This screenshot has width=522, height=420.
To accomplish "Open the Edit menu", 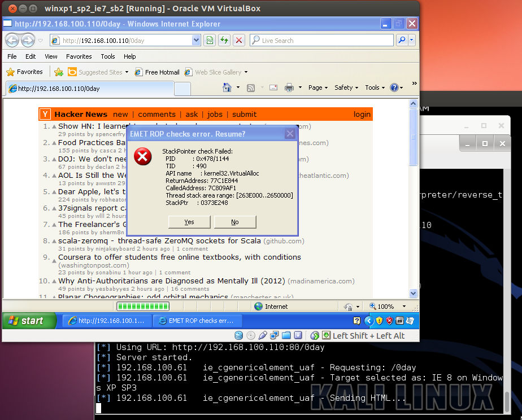I will pyautogui.click(x=31, y=56).
